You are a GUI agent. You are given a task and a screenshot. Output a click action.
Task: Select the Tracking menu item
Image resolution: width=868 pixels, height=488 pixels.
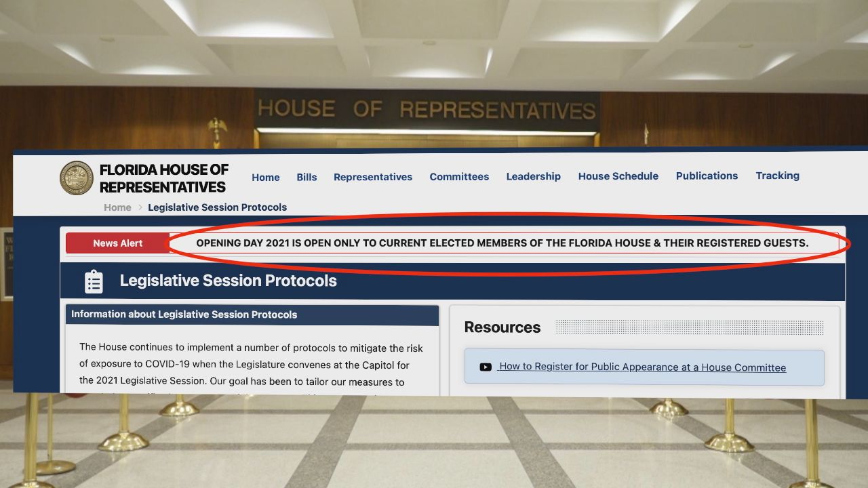(778, 175)
